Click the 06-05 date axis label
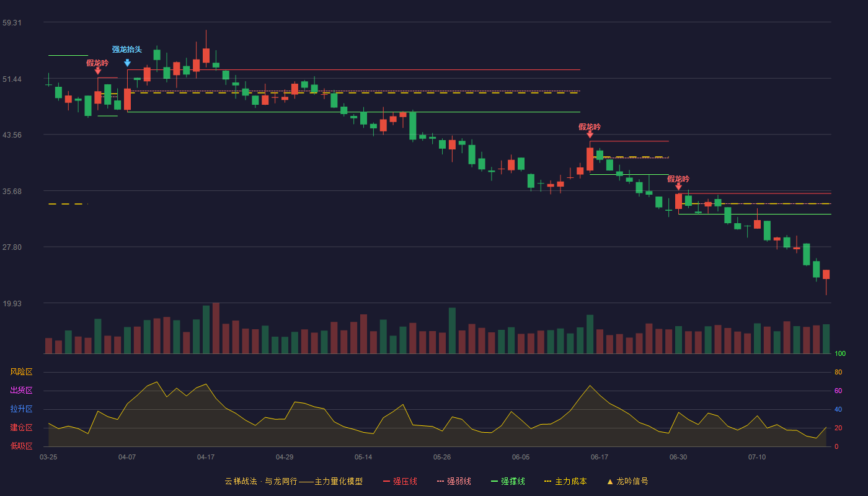 pyautogui.click(x=521, y=457)
